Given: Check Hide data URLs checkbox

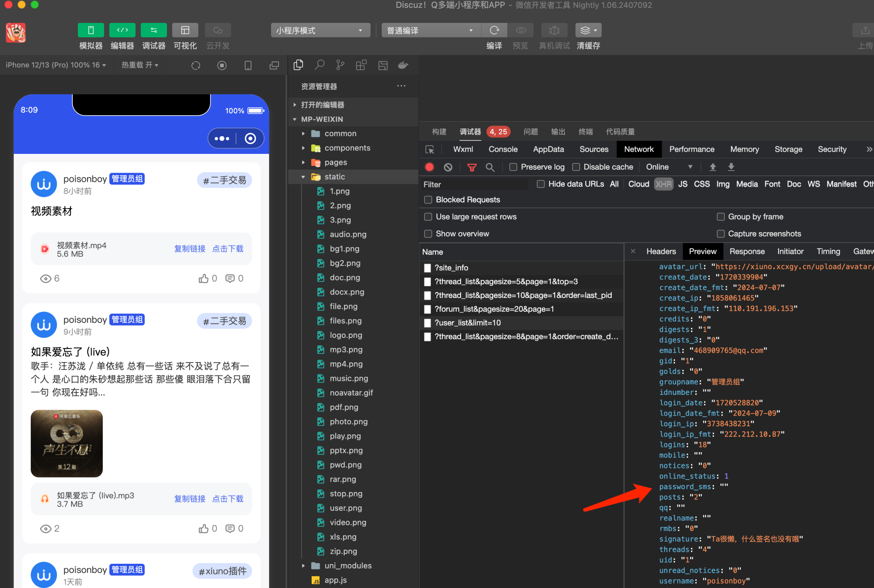Looking at the screenshot, I should pos(540,184).
